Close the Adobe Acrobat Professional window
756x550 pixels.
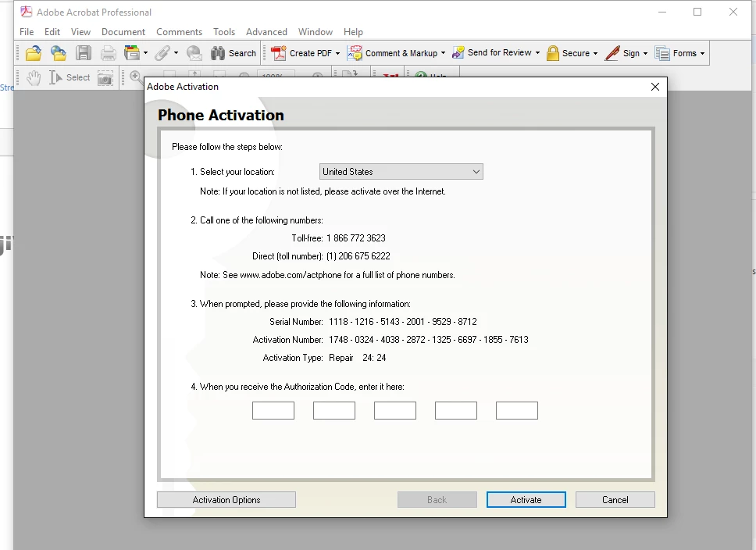[x=733, y=12]
